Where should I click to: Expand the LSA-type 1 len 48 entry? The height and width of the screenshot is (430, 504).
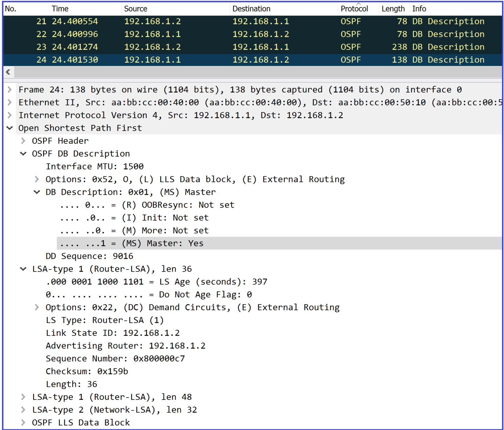click(x=23, y=397)
